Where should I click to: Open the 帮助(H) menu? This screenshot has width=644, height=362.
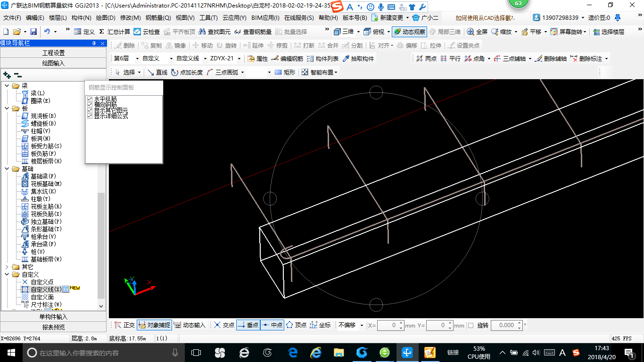tap(328, 18)
